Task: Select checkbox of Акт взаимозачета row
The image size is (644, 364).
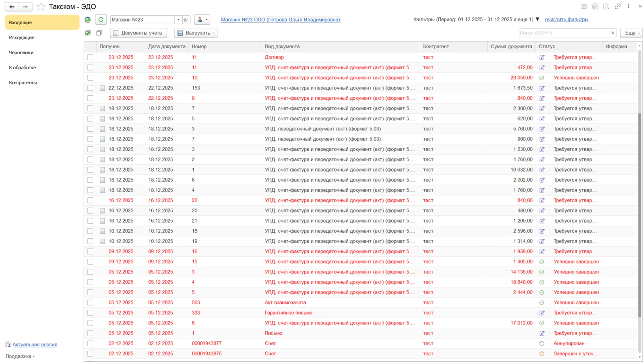Action: [x=90, y=303]
